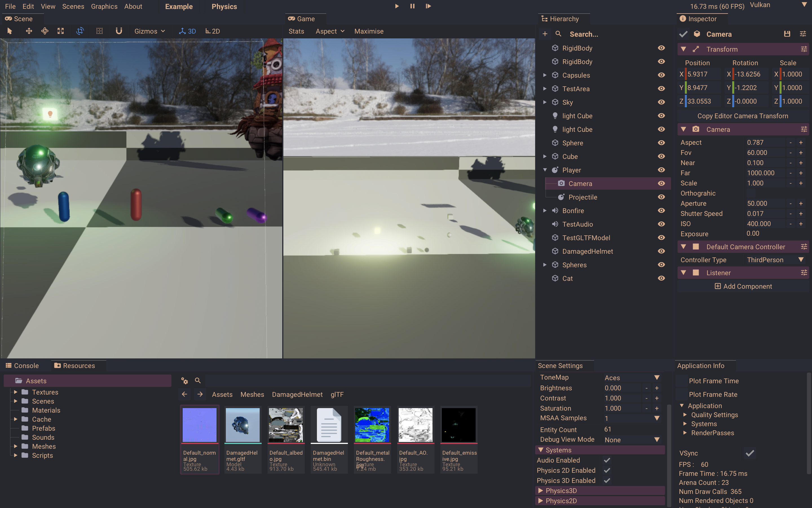The image size is (812, 508).
Task: Expand Quality Settings in Application Info
Action: coord(685,415)
